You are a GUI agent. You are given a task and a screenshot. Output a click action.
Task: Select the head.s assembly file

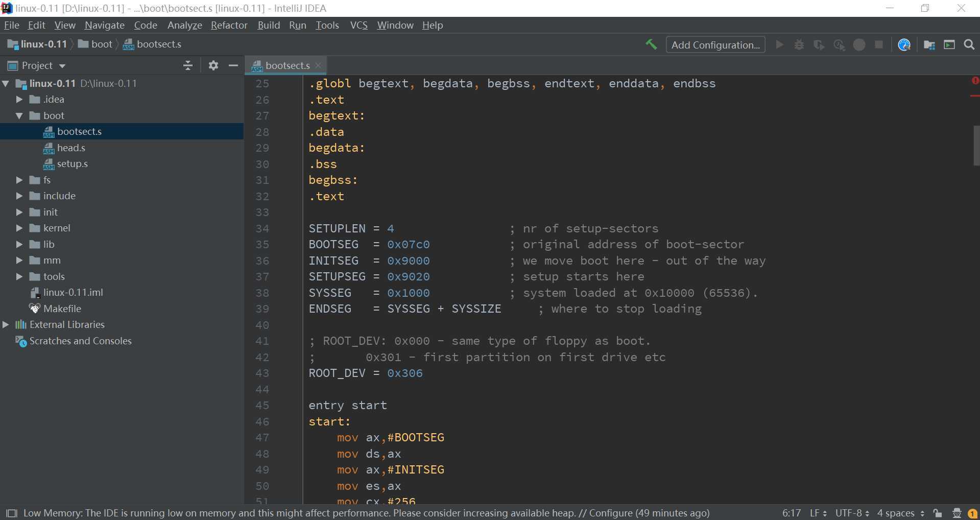pyautogui.click(x=71, y=148)
